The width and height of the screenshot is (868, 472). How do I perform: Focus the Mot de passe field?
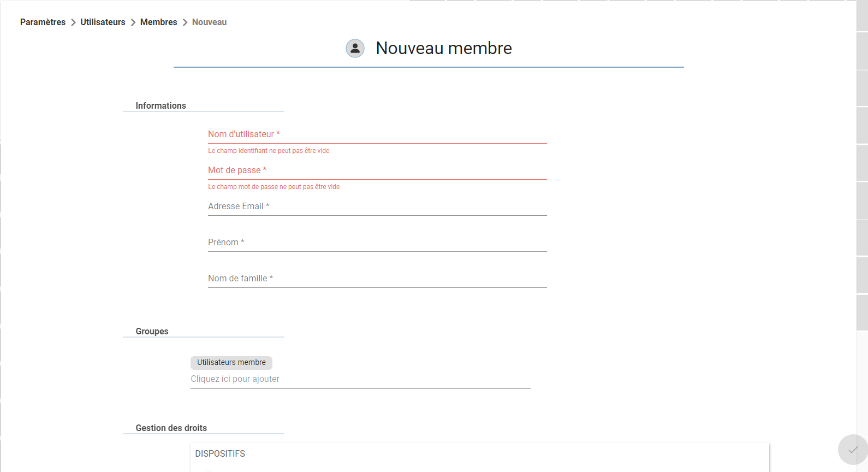pyautogui.click(x=377, y=170)
